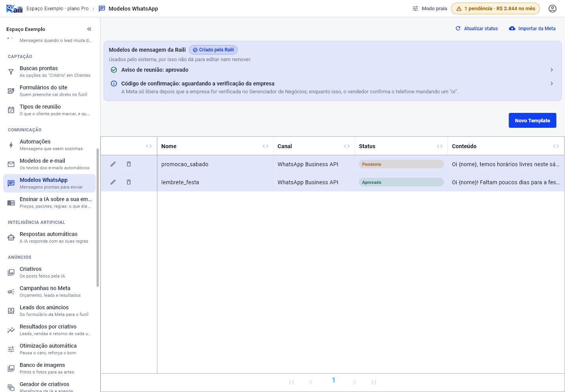Viewport: 565px width, 392px height.
Task: Open Otimização automática in sidebar
Action: [49, 349]
